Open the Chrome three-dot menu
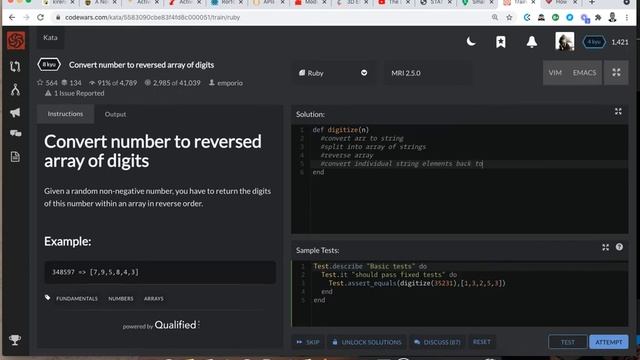 [x=627, y=18]
